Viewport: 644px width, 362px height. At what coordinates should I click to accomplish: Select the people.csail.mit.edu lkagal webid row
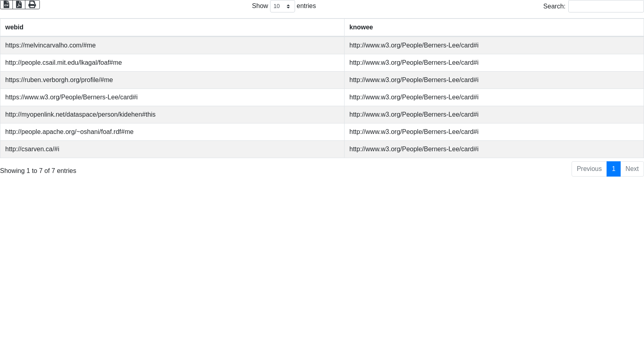tap(64, 63)
